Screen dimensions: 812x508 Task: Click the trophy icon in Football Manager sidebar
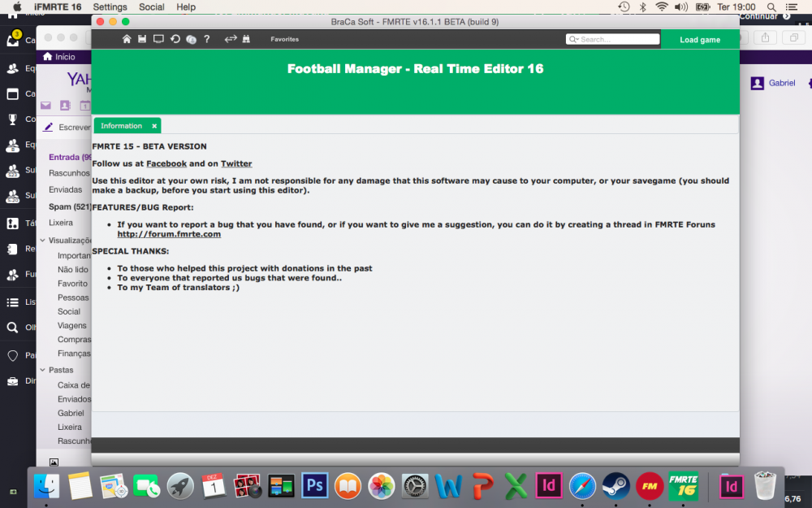12,119
